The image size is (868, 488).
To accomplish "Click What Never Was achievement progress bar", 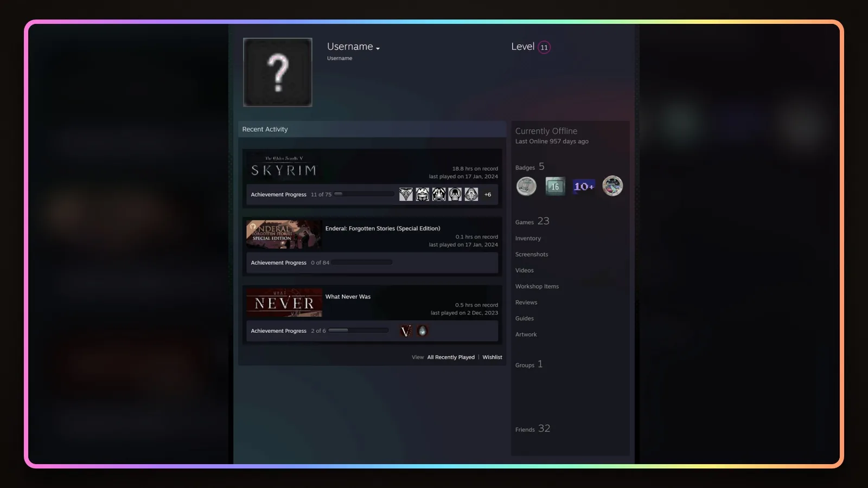I will point(359,331).
